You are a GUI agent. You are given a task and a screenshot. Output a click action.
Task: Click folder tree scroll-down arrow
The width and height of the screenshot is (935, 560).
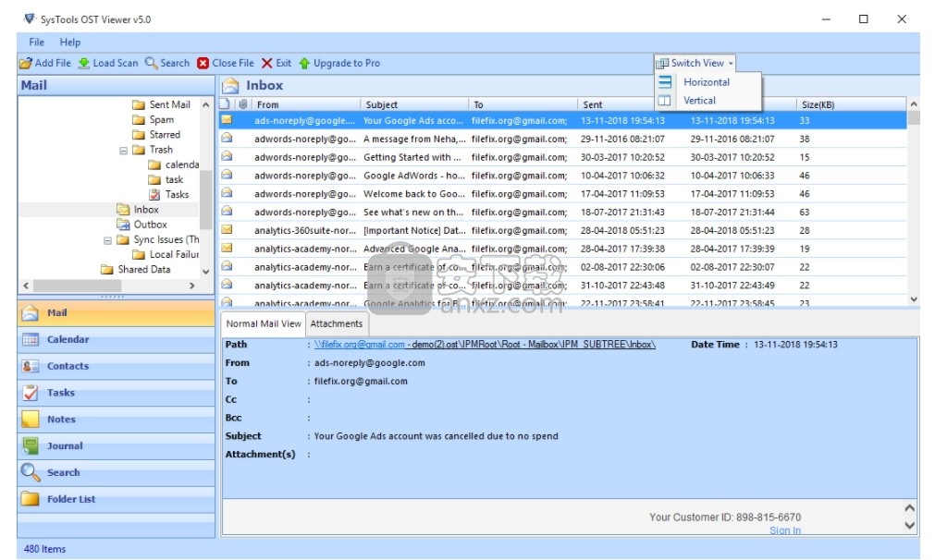(x=205, y=272)
